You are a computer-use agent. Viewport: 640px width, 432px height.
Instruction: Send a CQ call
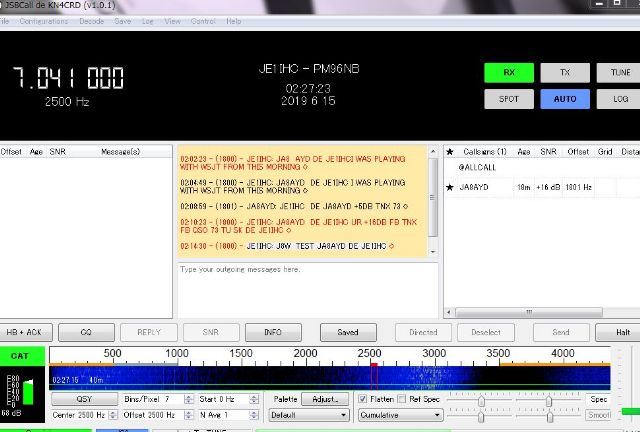click(86, 332)
